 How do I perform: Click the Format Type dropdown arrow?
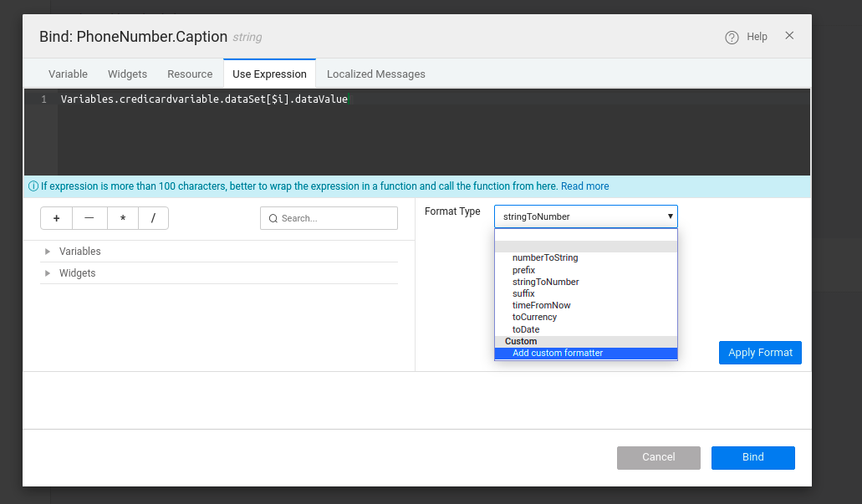pyautogui.click(x=670, y=216)
